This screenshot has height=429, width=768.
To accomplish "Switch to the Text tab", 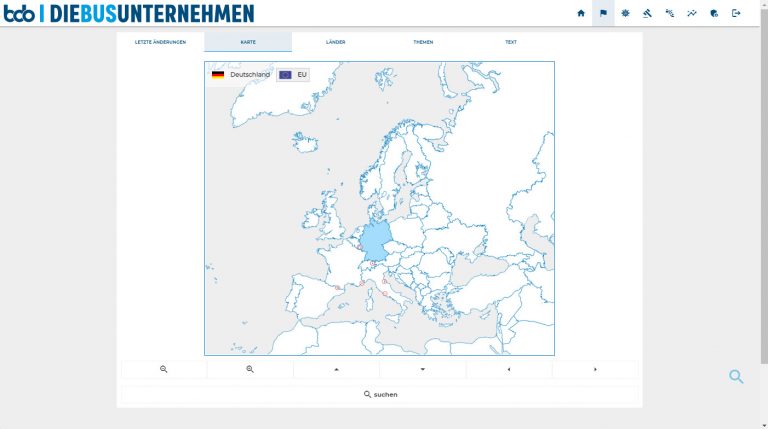I will coord(511,42).
